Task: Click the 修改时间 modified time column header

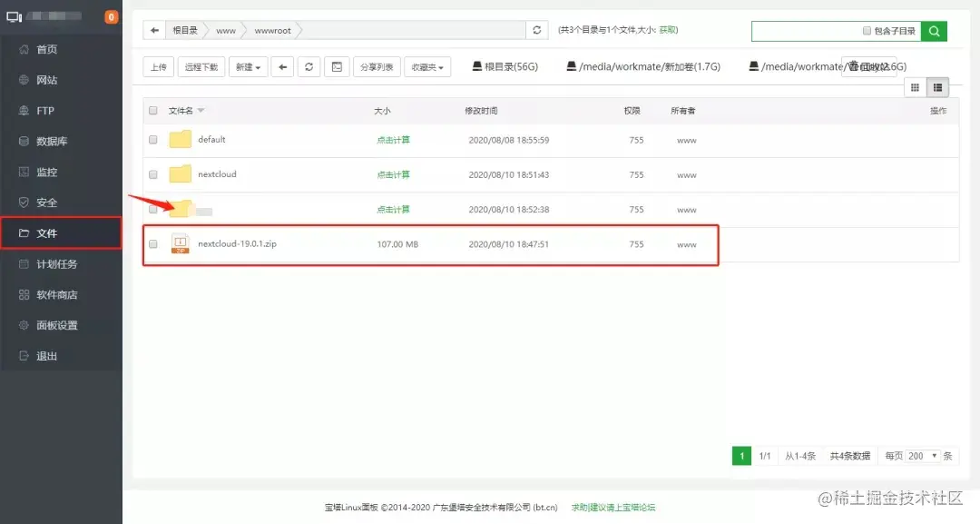Action: (x=481, y=111)
